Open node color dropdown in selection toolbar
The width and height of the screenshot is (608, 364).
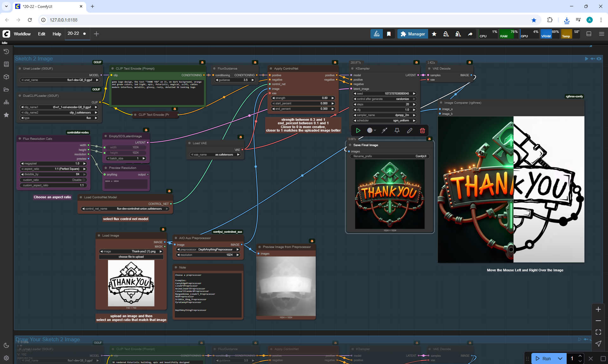coord(371,131)
